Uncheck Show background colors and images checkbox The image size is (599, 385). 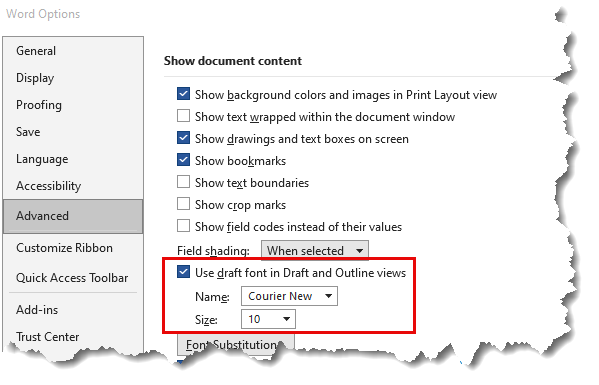click(183, 94)
